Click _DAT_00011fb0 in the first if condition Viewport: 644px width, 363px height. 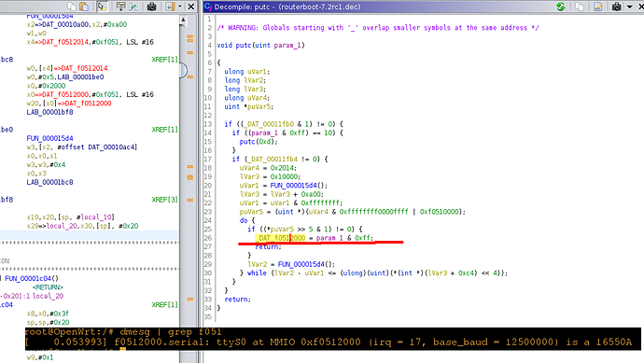(x=270, y=124)
